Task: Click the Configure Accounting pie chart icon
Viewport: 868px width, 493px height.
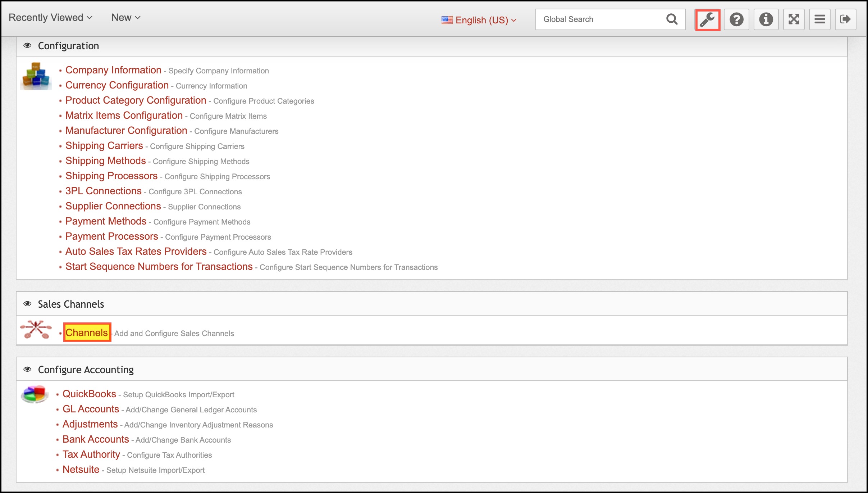Action: tap(35, 394)
